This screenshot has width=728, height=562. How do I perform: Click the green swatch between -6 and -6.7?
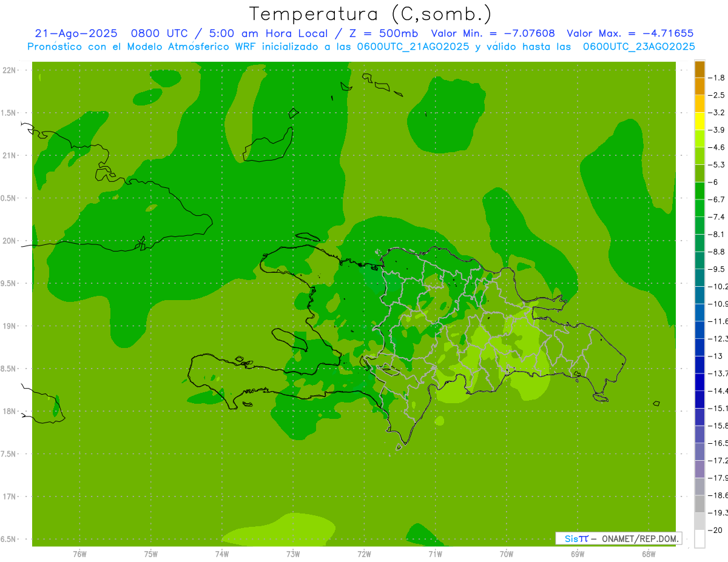point(699,190)
